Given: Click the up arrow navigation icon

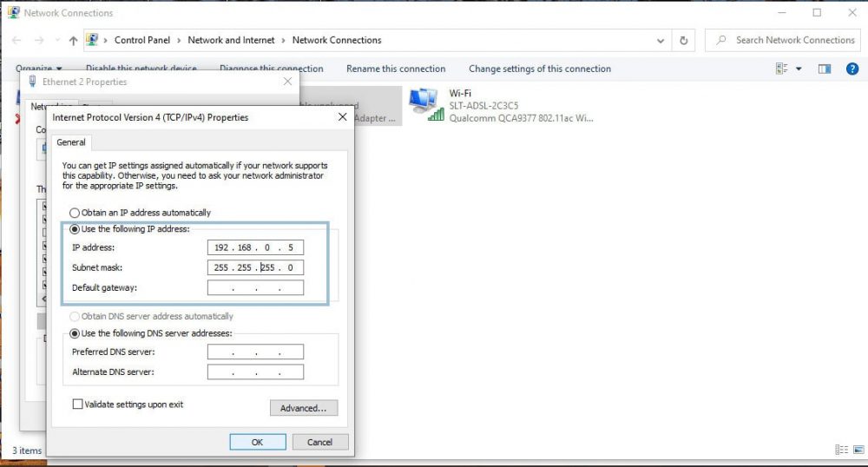Looking at the screenshot, I should pyautogui.click(x=73, y=40).
